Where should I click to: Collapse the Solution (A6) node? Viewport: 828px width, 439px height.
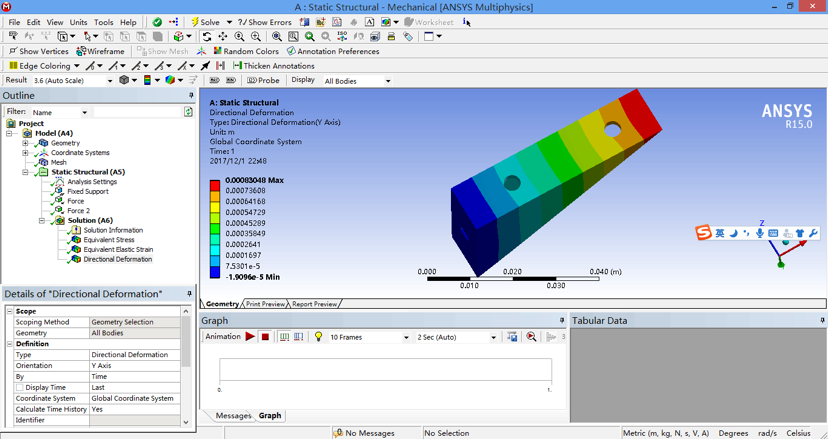tap(41, 220)
